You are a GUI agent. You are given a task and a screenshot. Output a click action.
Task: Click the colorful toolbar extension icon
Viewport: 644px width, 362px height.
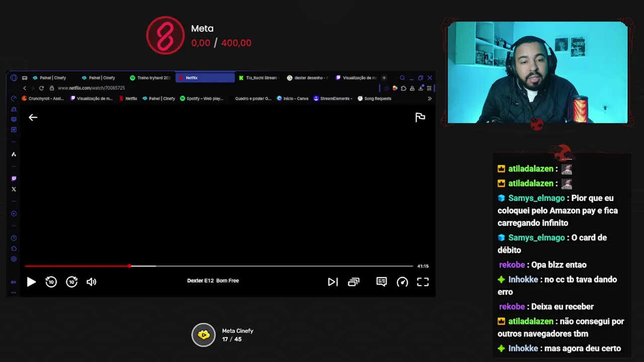point(395,88)
